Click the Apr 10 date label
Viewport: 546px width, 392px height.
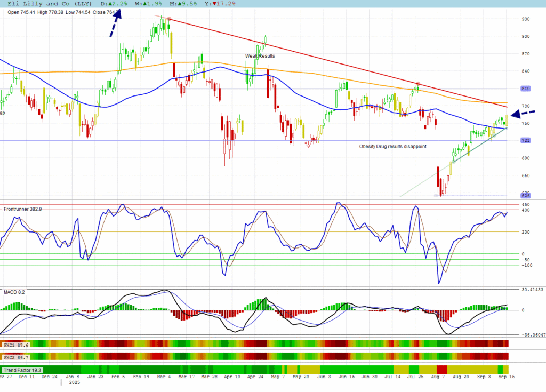click(x=232, y=377)
